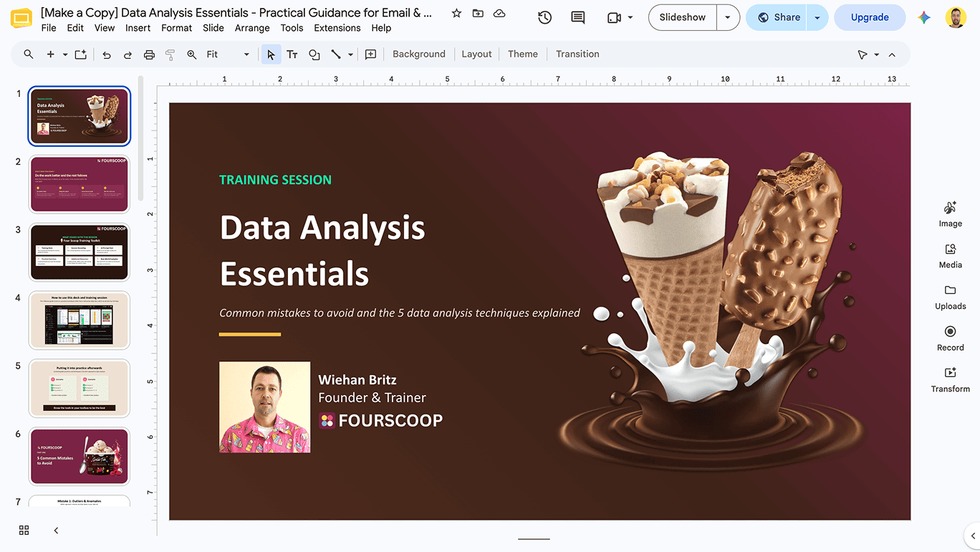
Task: Click the Upgrade button
Action: [870, 18]
